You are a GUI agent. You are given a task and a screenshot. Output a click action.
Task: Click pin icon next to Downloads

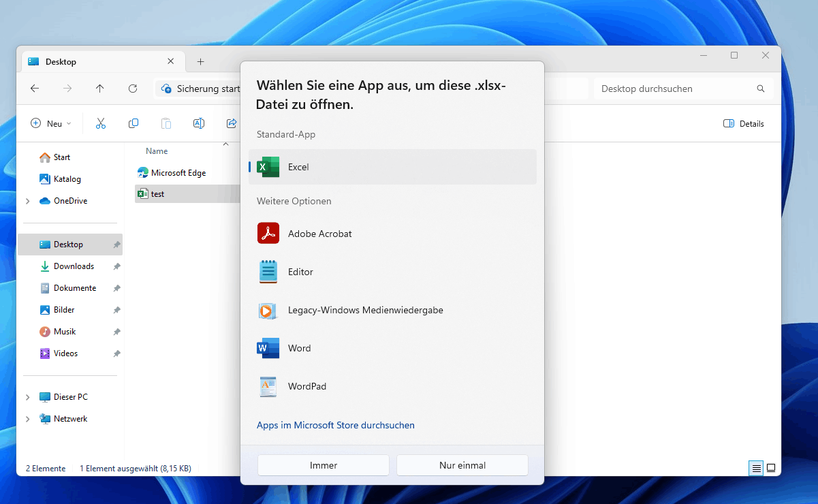click(x=116, y=266)
